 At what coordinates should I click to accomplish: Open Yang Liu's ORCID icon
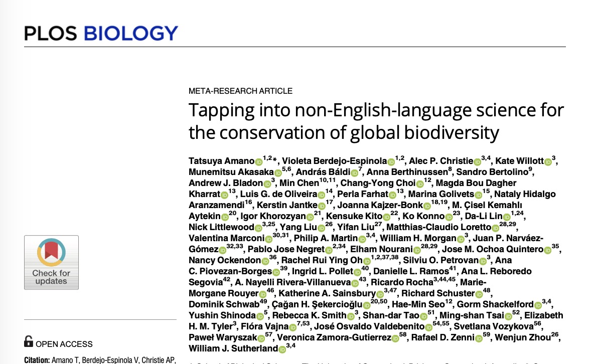(x=322, y=228)
